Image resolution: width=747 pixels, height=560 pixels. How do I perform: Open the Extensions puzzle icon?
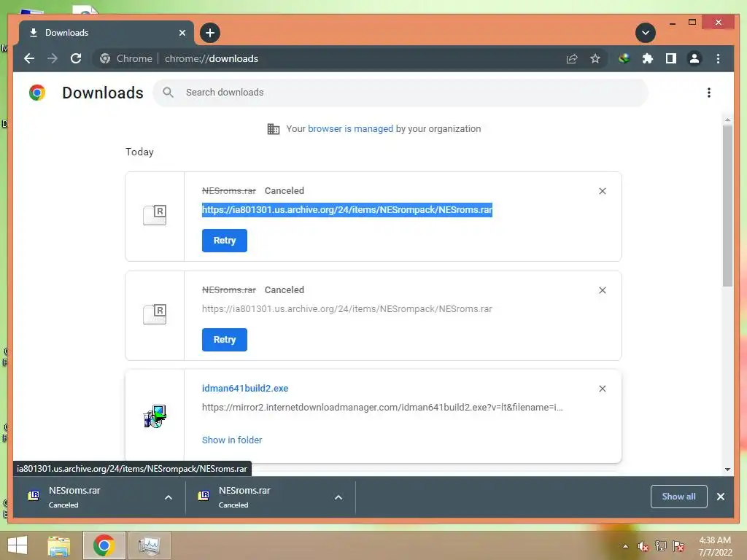[x=648, y=58]
